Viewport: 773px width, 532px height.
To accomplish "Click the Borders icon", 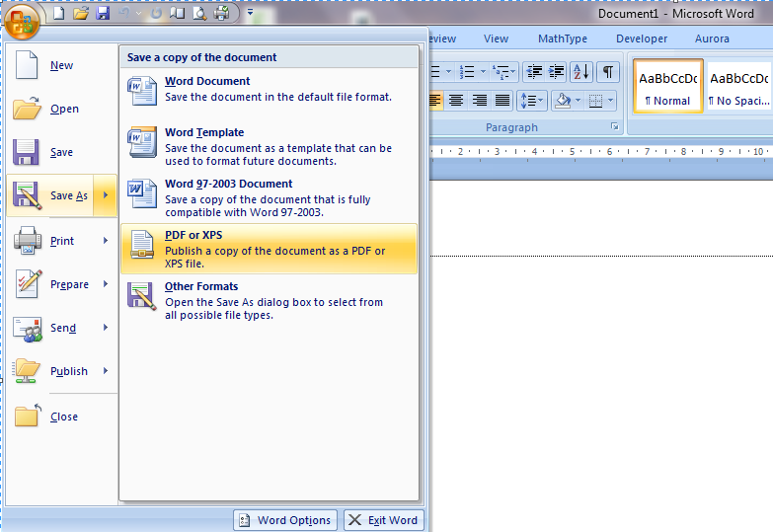I will (x=595, y=101).
